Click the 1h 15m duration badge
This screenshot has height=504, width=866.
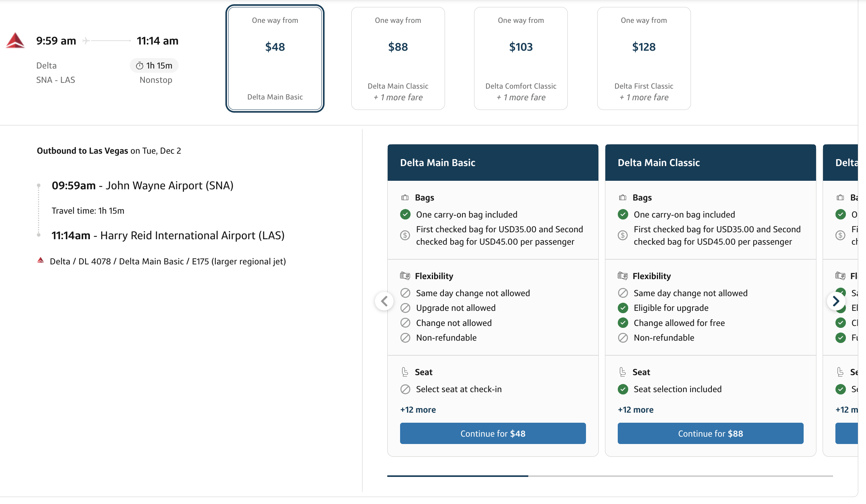pos(154,66)
